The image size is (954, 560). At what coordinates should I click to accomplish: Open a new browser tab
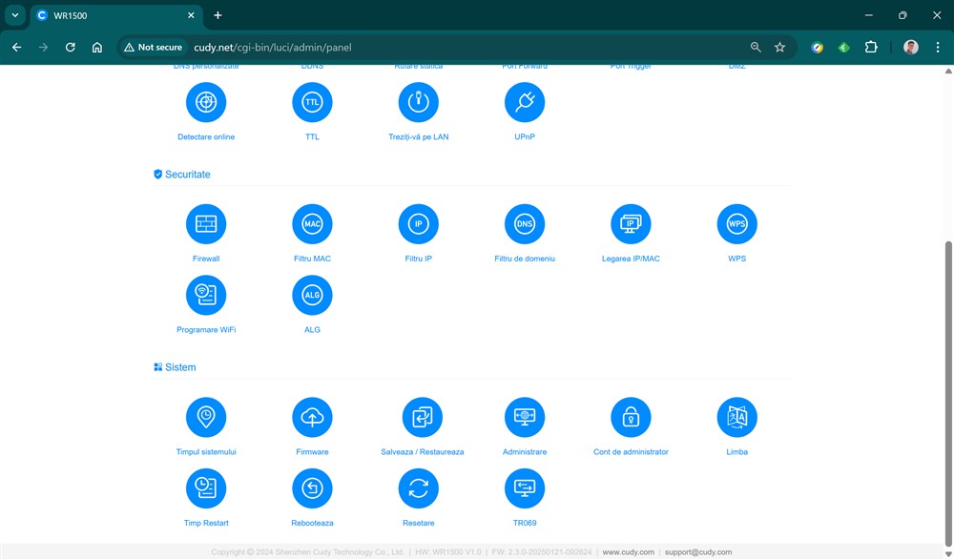pyautogui.click(x=218, y=15)
